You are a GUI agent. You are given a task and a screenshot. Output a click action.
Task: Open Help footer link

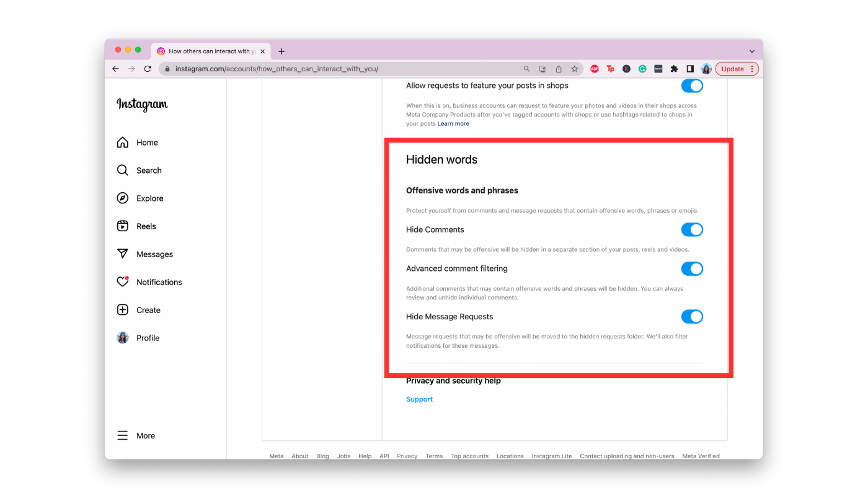(x=365, y=456)
